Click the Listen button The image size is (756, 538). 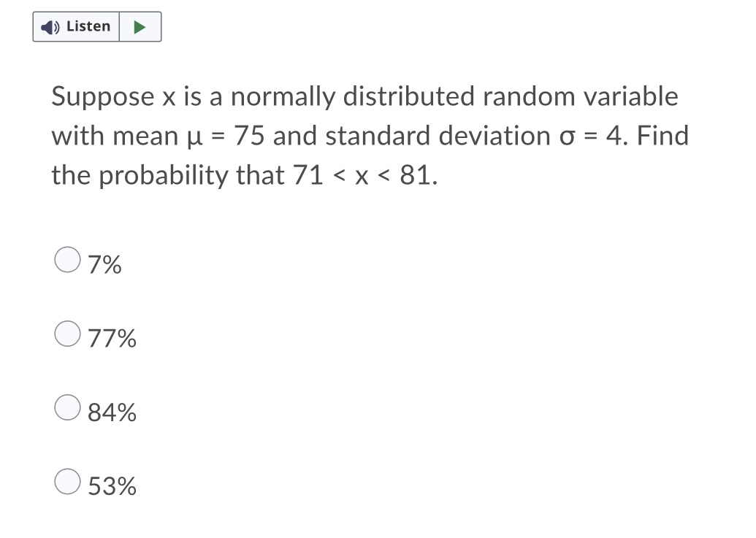tap(75, 26)
